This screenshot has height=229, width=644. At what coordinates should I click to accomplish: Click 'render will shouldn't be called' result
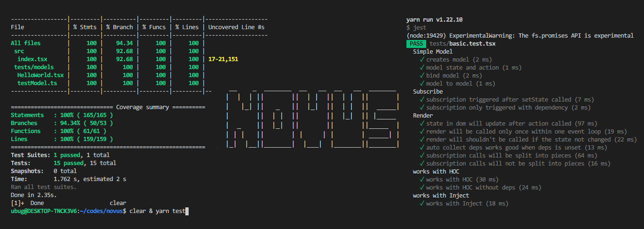click(x=528, y=140)
